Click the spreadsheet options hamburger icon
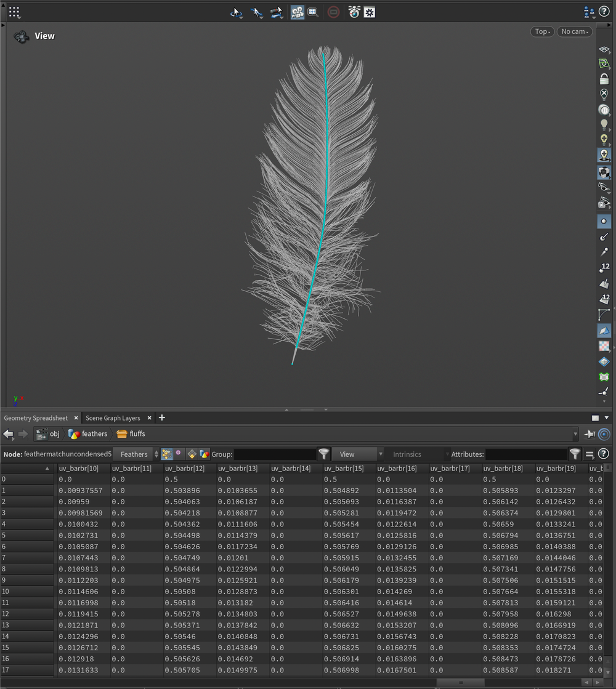616x689 pixels. coord(590,454)
